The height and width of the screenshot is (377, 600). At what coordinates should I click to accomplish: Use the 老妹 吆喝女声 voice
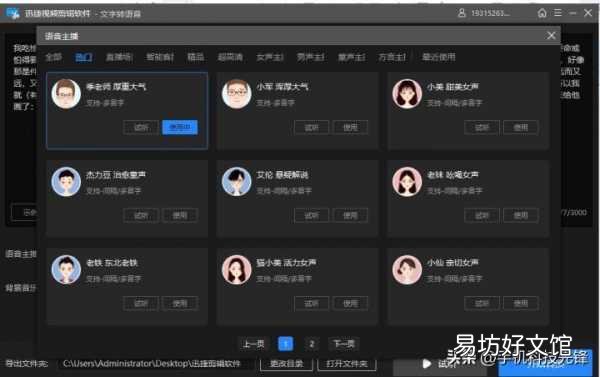click(521, 215)
